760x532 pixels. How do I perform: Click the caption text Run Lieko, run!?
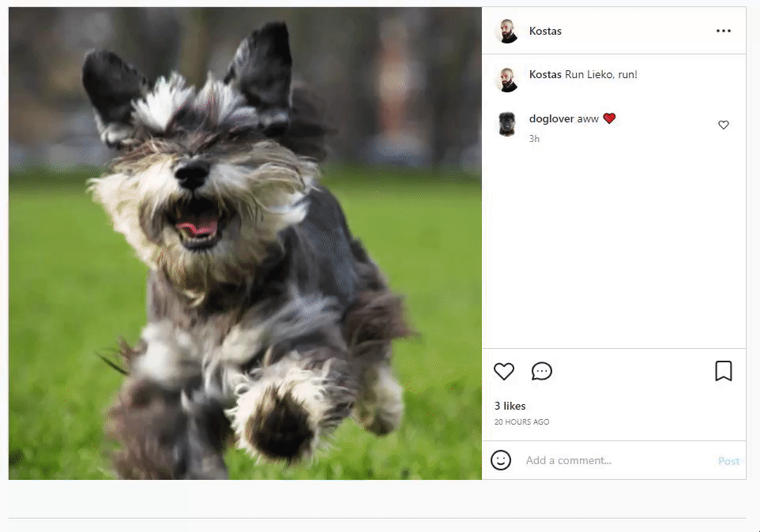coord(601,74)
